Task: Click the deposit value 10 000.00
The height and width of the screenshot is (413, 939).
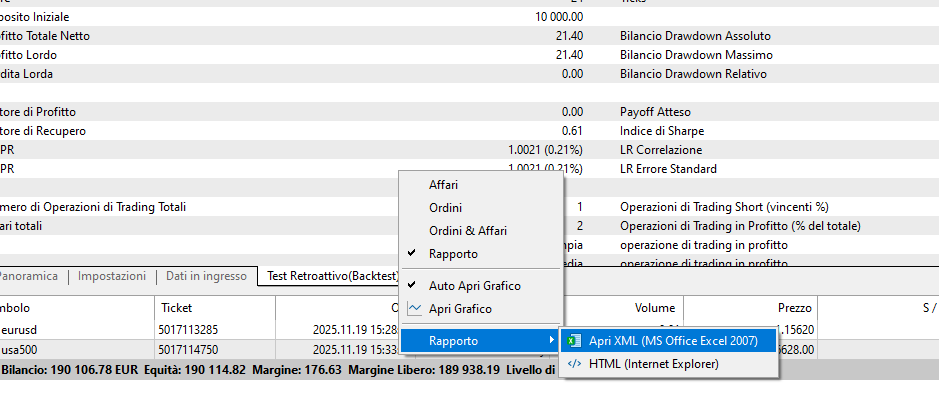Action: tap(559, 17)
